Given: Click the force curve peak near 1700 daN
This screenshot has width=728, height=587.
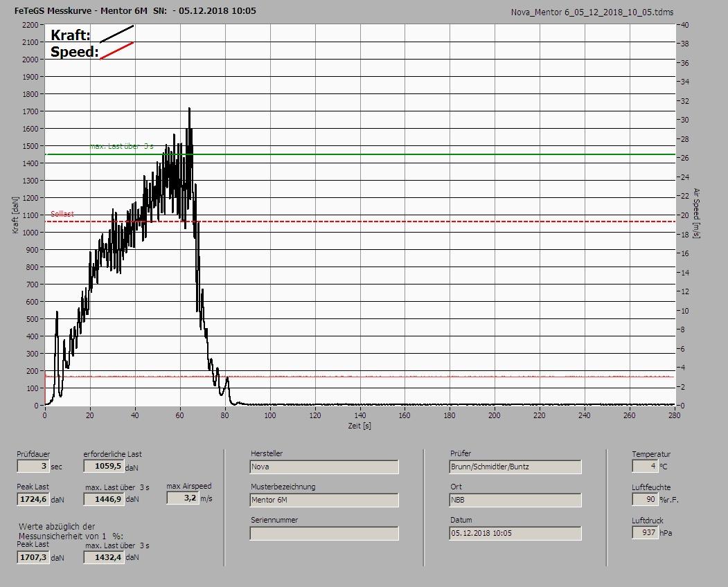Looking at the screenshot, I should click(189, 109).
